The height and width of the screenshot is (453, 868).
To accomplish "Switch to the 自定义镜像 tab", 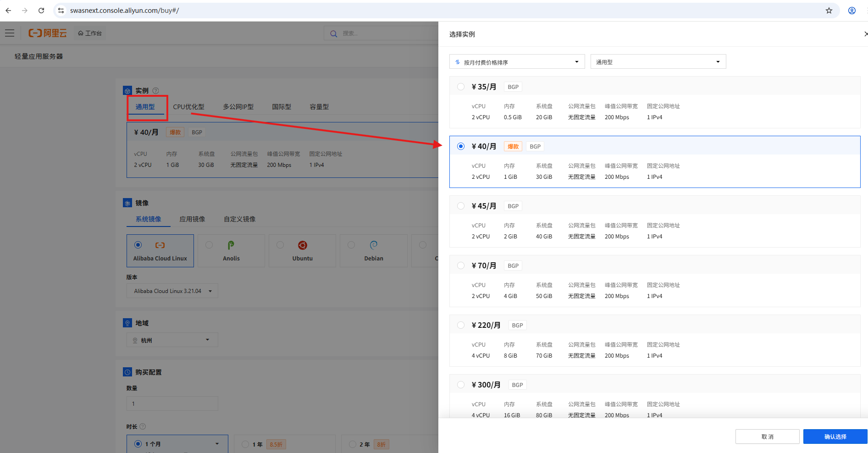I will click(x=239, y=219).
